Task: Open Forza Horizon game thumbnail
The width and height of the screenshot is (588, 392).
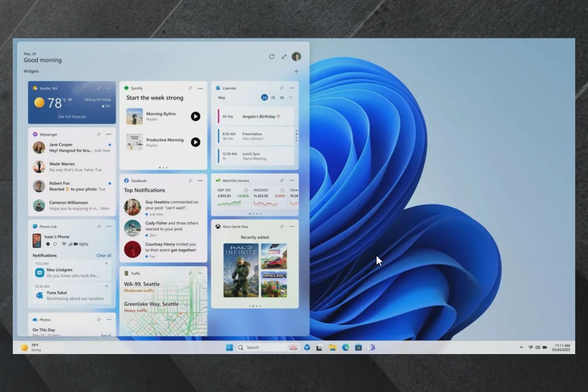Action: (x=274, y=256)
